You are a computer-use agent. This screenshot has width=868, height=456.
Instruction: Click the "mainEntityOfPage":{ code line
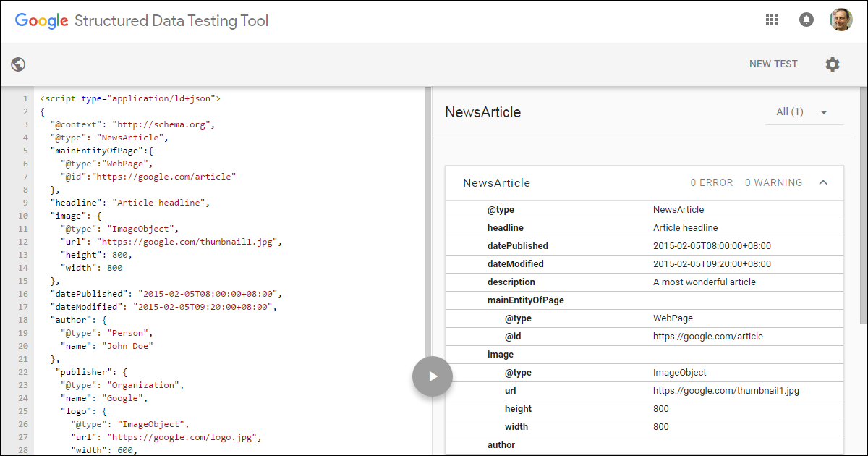pyautogui.click(x=102, y=151)
